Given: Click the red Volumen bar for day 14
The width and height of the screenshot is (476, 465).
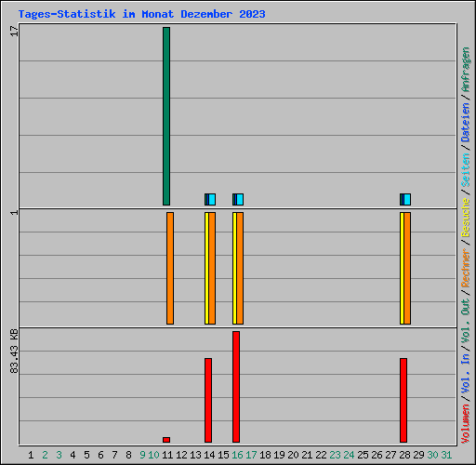Looking at the screenshot, I should [x=208, y=400].
